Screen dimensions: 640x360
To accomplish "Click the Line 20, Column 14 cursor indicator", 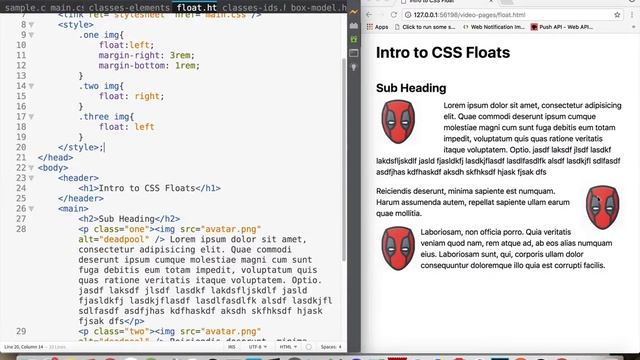I will click(24, 347).
